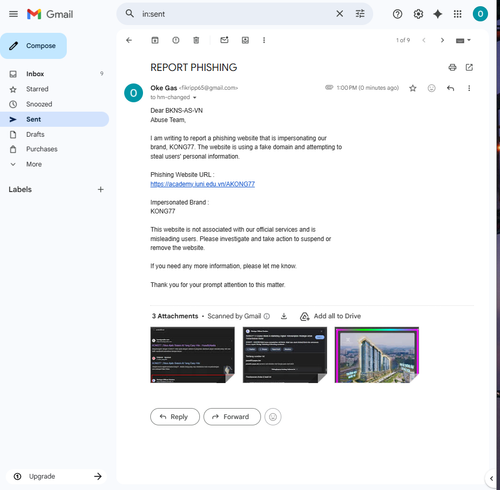
Task: Open the second dark screenshot attachment
Action: click(x=285, y=355)
